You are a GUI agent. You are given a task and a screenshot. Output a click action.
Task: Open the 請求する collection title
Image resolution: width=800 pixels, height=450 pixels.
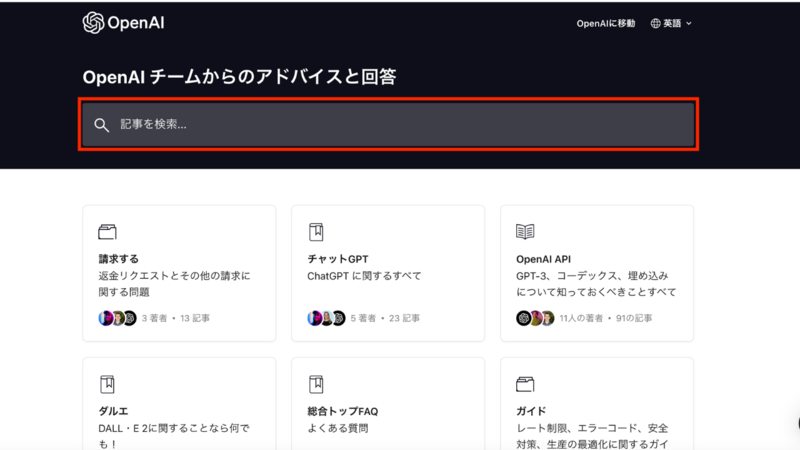(118, 259)
